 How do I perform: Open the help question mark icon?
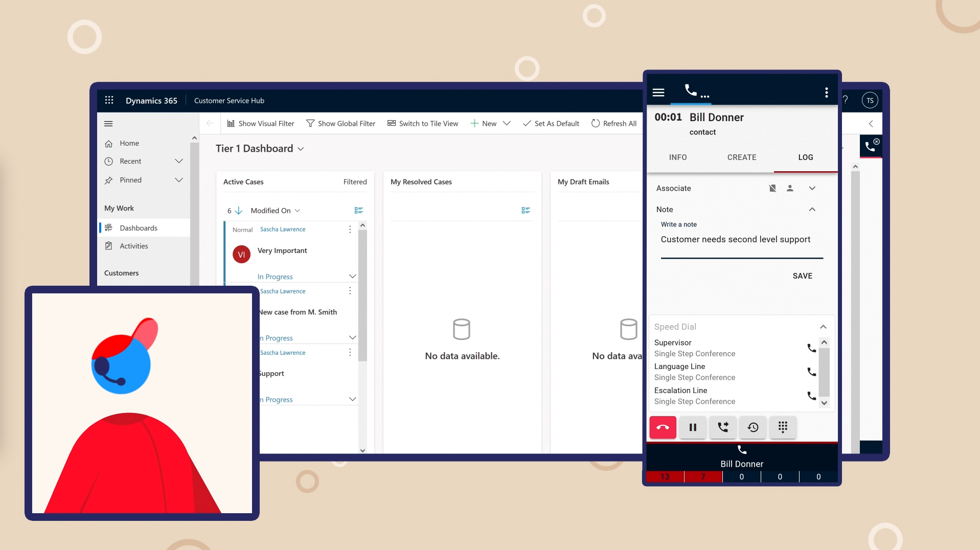click(846, 100)
